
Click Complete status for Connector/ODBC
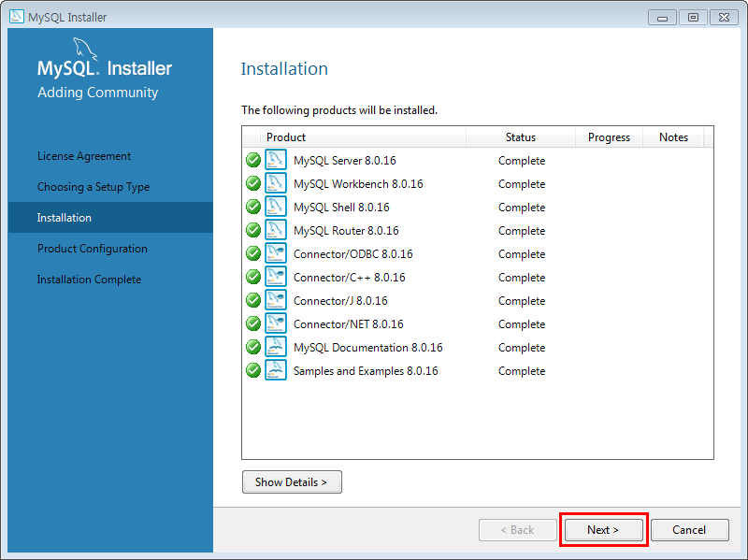[522, 254]
